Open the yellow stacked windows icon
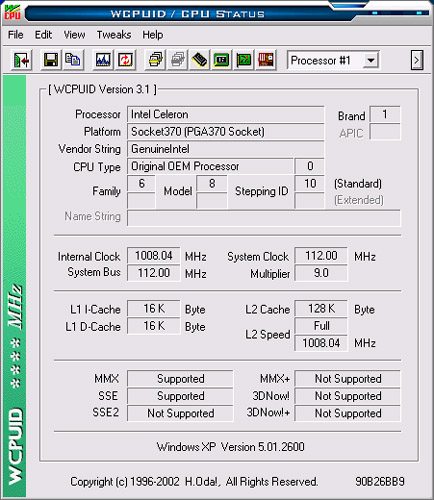The image size is (434, 500). (155, 60)
